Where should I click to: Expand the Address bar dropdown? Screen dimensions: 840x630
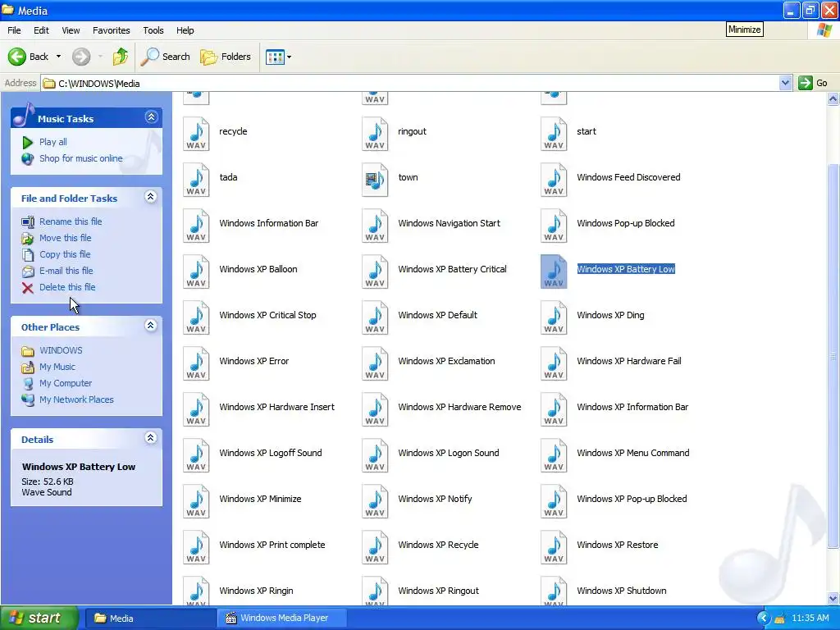(x=785, y=83)
